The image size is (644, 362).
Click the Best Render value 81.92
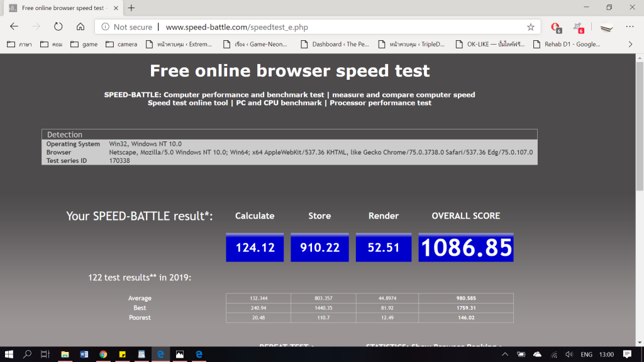coord(387,308)
